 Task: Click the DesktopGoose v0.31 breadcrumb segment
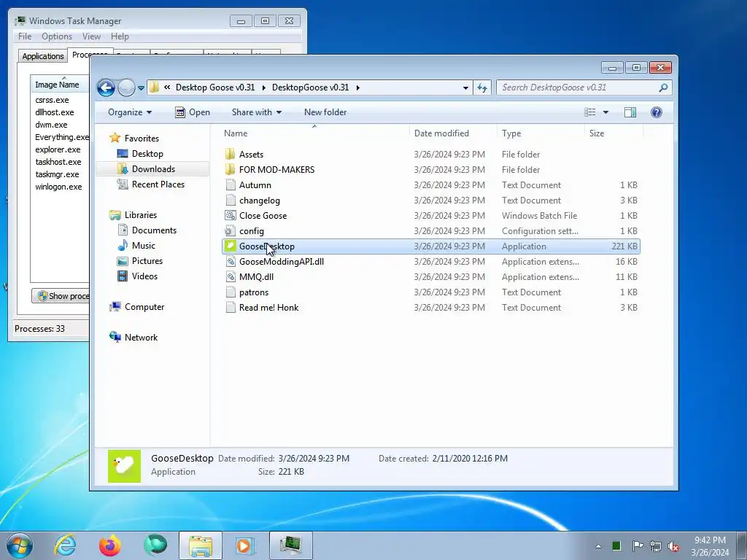(310, 87)
